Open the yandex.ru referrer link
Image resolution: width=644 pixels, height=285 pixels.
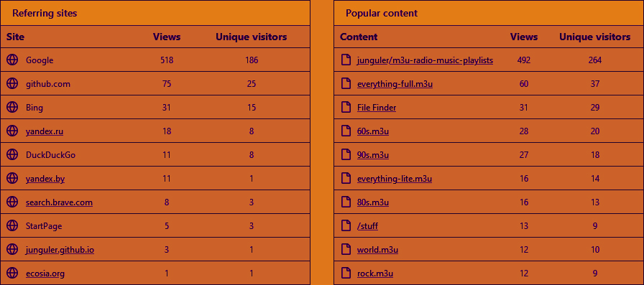coord(45,131)
